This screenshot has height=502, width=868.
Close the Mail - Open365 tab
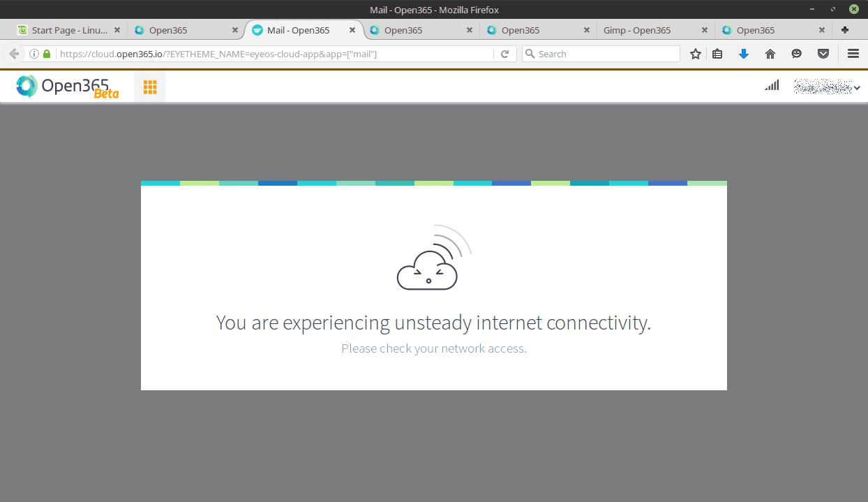(352, 30)
